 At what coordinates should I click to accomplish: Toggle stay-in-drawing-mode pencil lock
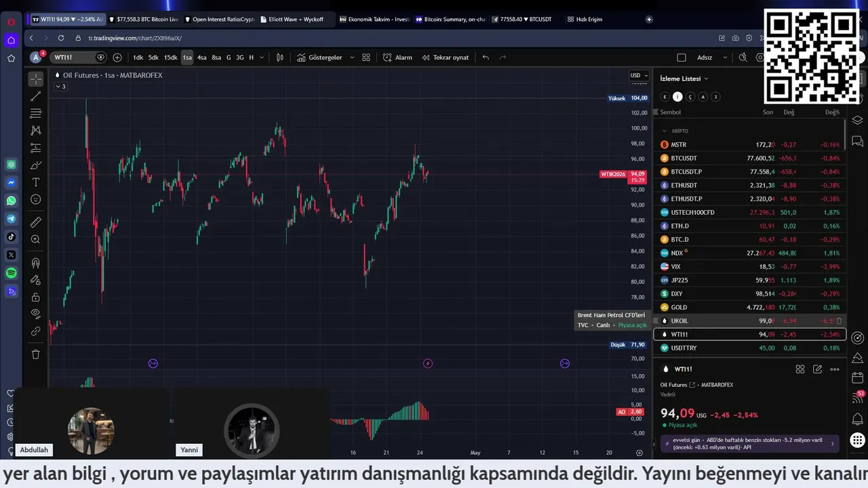pyautogui.click(x=36, y=280)
